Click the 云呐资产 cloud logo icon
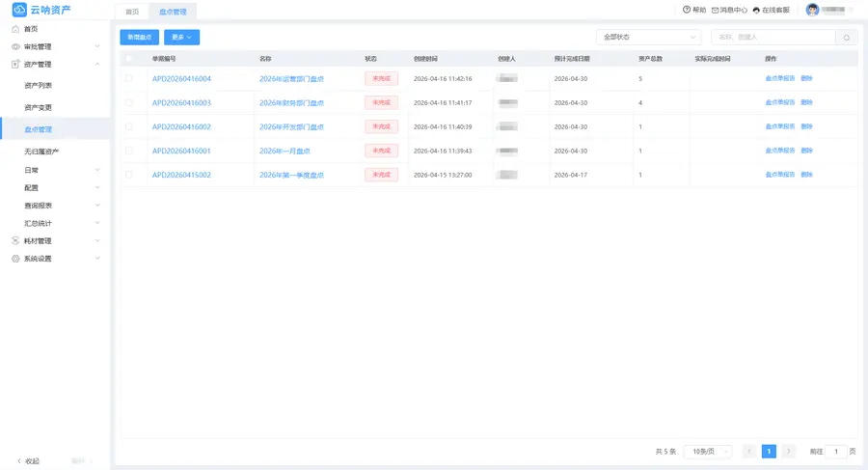Screen dimensions: 868x470 coord(19,10)
